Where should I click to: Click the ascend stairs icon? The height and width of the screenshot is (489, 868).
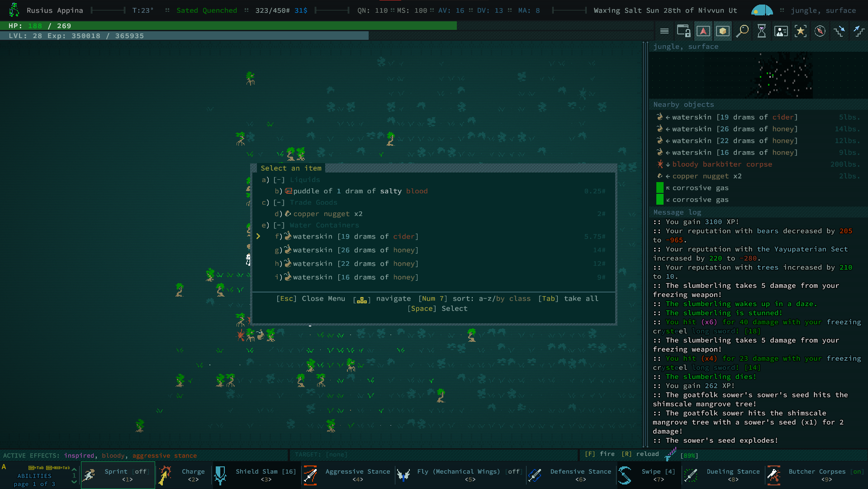859,31
